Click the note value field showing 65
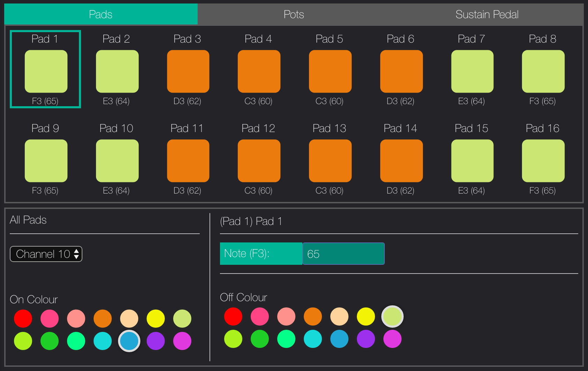Viewport: 588px width, 371px height. tap(344, 254)
